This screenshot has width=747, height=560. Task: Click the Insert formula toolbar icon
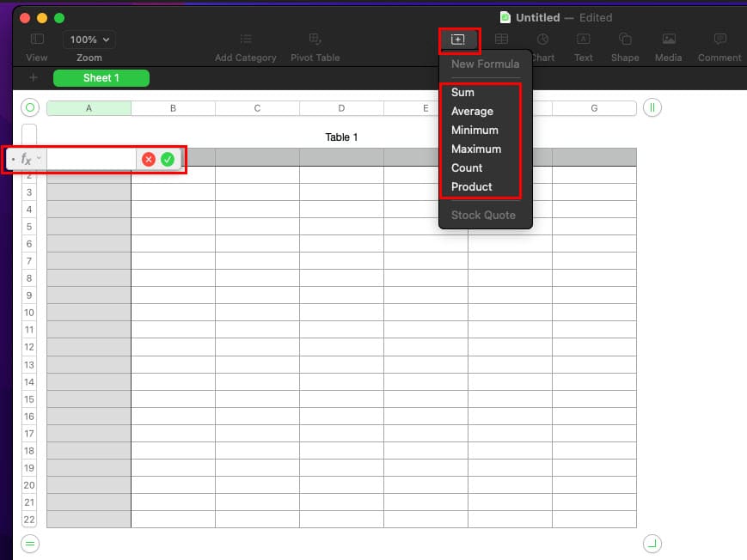click(458, 40)
